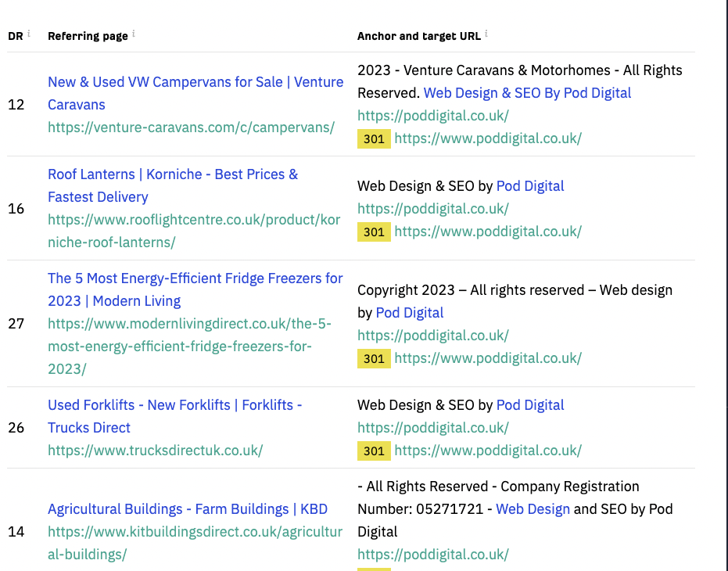Open 'New & Used VW Campervans for Sale' page link

pyautogui.click(x=195, y=93)
